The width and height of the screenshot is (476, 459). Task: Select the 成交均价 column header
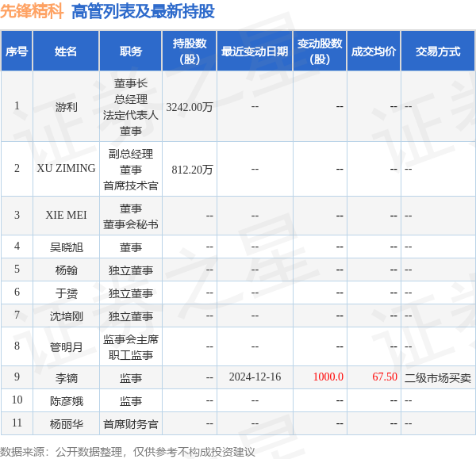(374, 51)
